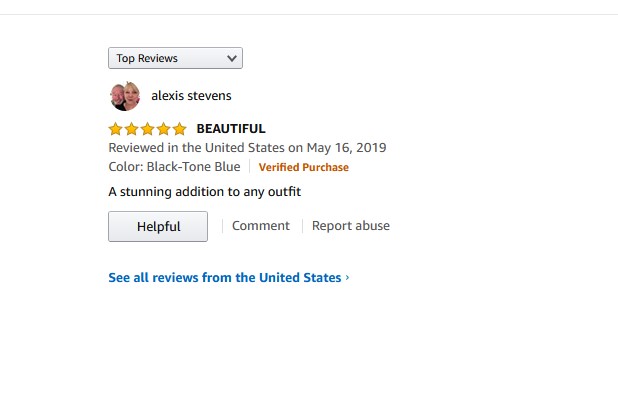Image resolution: width=618 pixels, height=417 pixels.
Task: Open the alexis stevens reviewer profile
Action: (x=191, y=96)
